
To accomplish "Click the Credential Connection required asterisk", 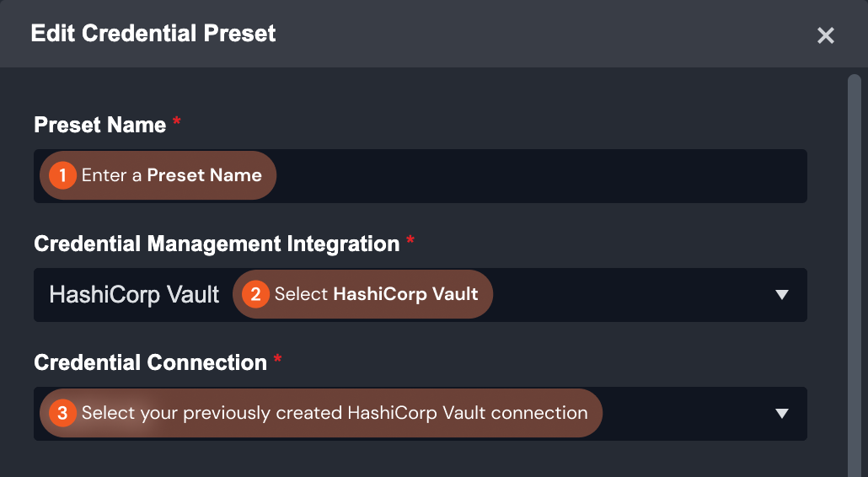I will click(x=277, y=361).
